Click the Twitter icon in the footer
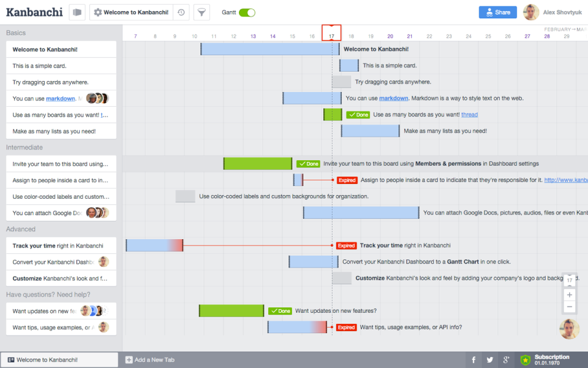This screenshot has width=588, height=368. pos(489,359)
